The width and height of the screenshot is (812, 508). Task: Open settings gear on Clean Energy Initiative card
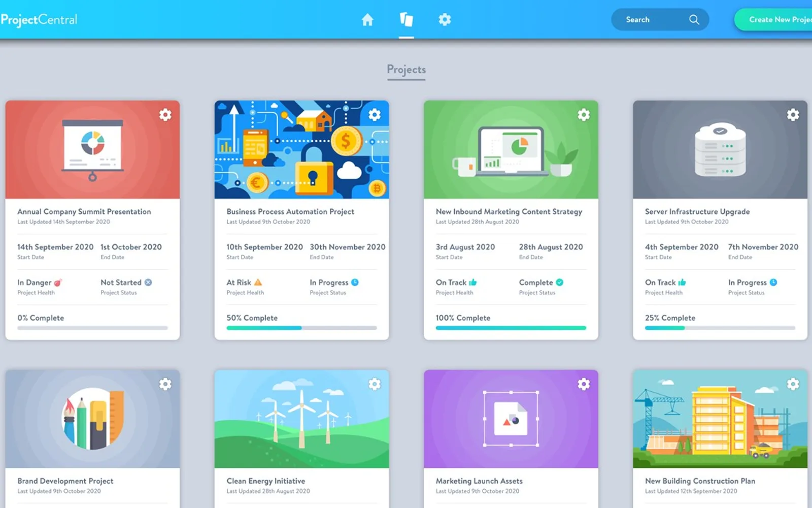click(375, 384)
